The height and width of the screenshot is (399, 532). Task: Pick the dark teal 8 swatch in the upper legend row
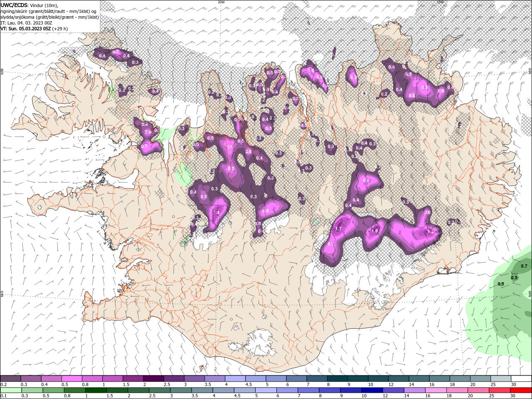click(337, 379)
